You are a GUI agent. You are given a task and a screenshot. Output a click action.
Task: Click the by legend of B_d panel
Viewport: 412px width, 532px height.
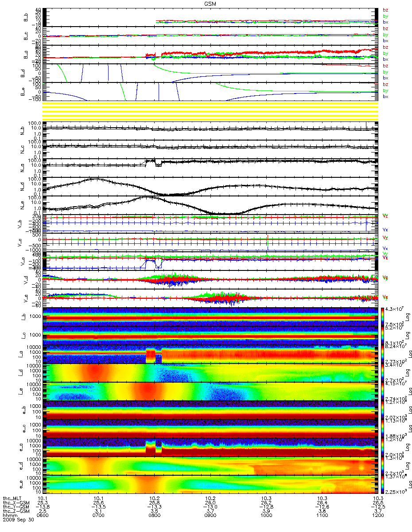tap(385, 72)
